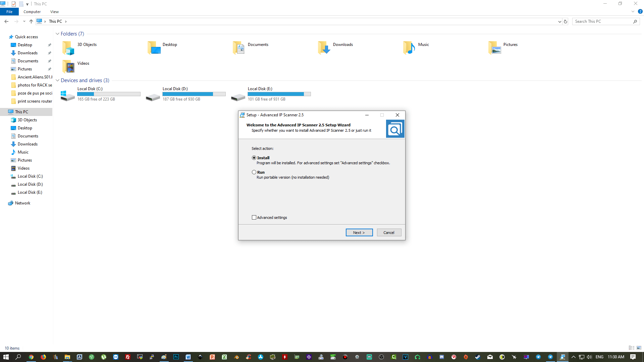This screenshot has width=644, height=362.
Task: Select the Run portable version option
Action: 254,172
